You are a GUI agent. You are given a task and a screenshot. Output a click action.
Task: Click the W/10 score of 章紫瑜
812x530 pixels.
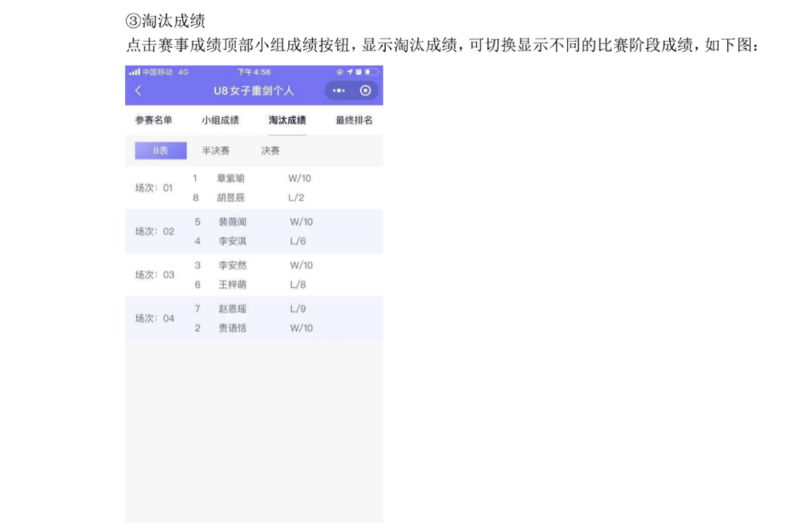300,179
